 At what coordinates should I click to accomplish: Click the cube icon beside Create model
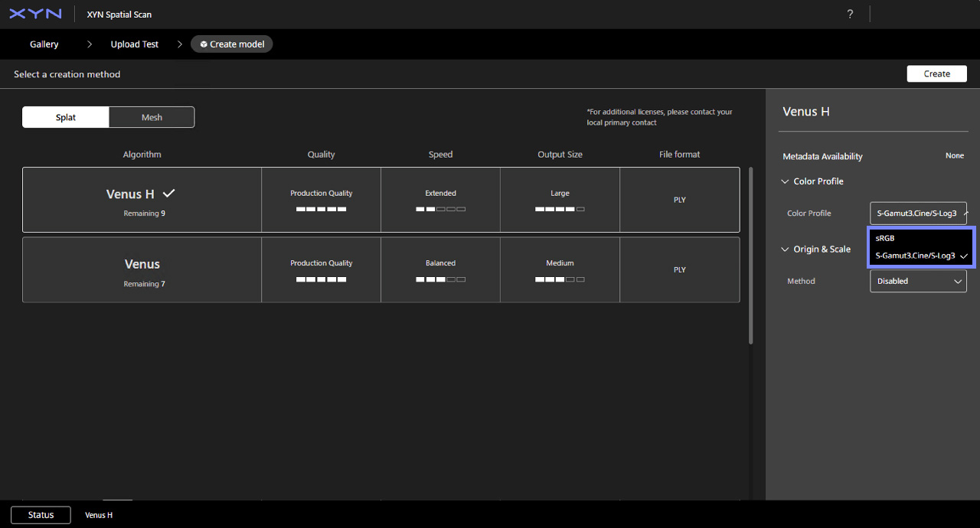coord(204,44)
